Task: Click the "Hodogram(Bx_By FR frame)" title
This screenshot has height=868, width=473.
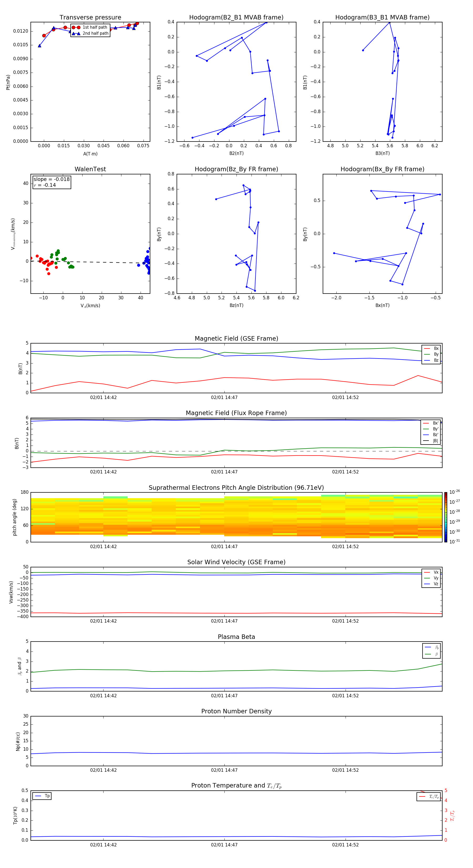Action: tap(382, 169)
